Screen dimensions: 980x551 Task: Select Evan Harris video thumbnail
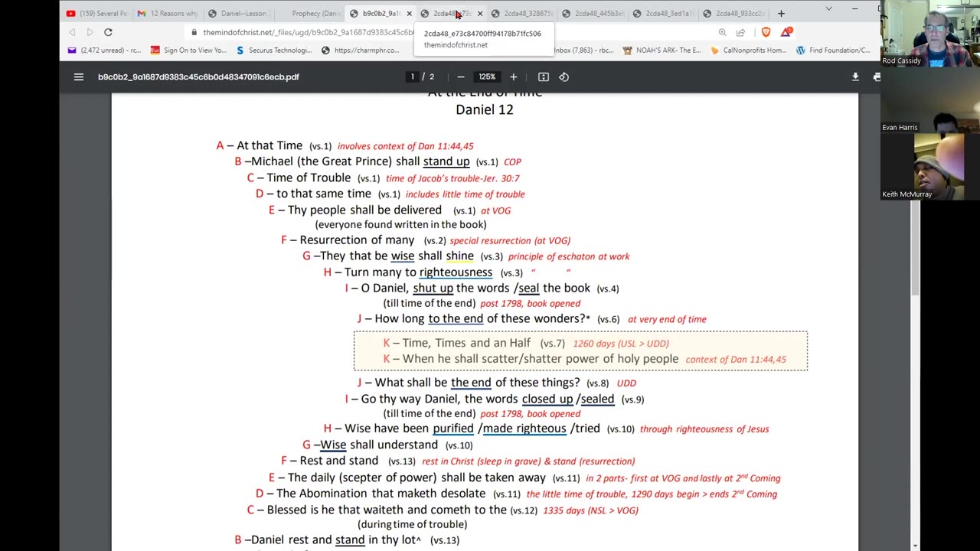click(x=931, y=101)
